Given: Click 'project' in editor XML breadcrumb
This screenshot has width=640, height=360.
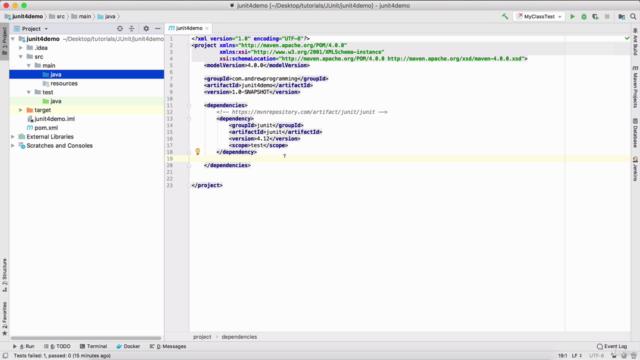Looking at the screenshot, I should coord(202,337).
